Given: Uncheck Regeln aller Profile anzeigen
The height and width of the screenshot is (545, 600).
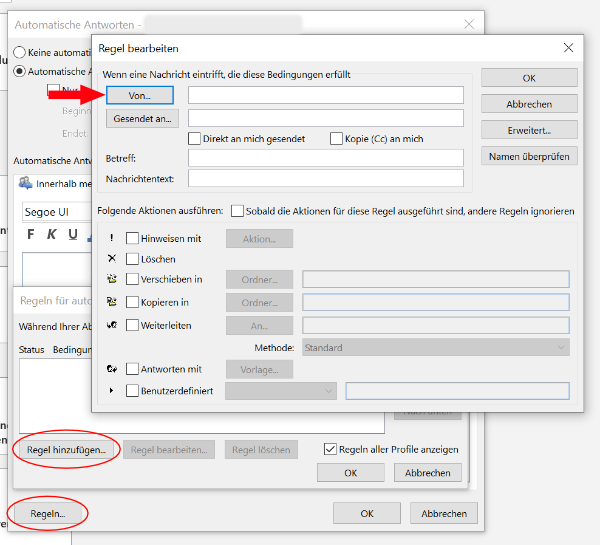Looking at the screenshot, I should (330, 449).
